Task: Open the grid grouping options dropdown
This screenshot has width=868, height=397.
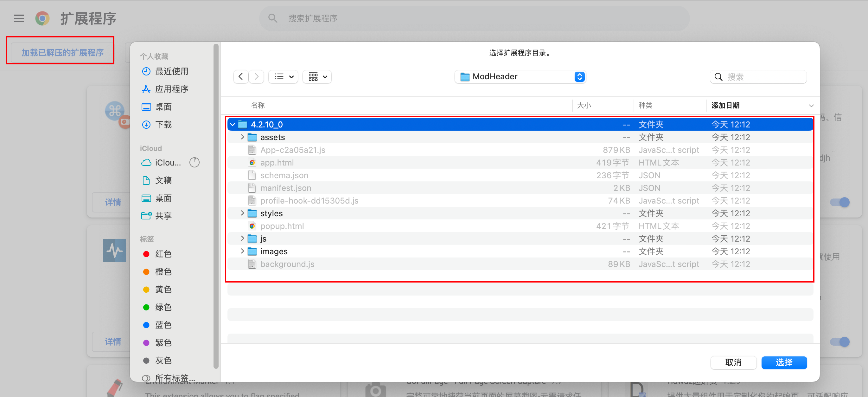Action: (x=317, y=77)
